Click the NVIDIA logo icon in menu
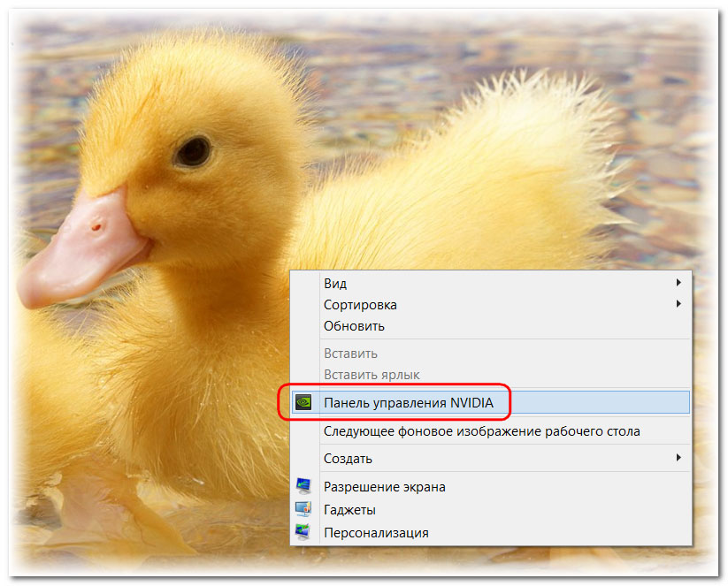728x586 pixels. [303, 402]
